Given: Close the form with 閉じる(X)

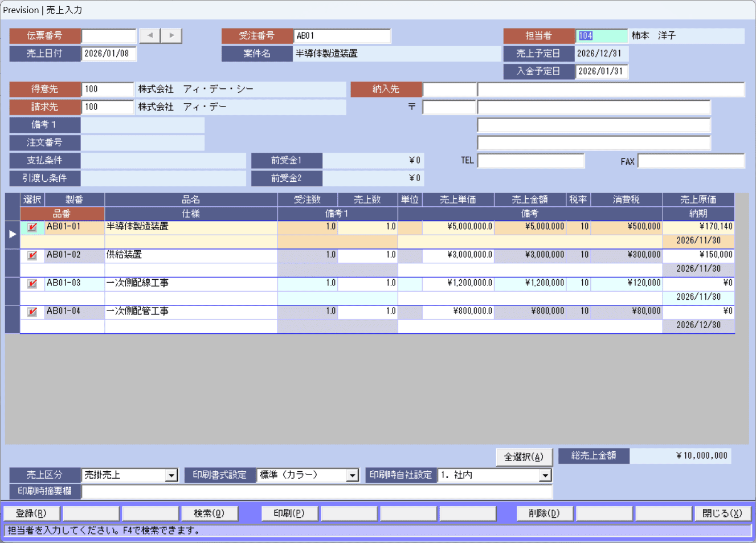Looking at the screenshot, I should pos(722,513).
